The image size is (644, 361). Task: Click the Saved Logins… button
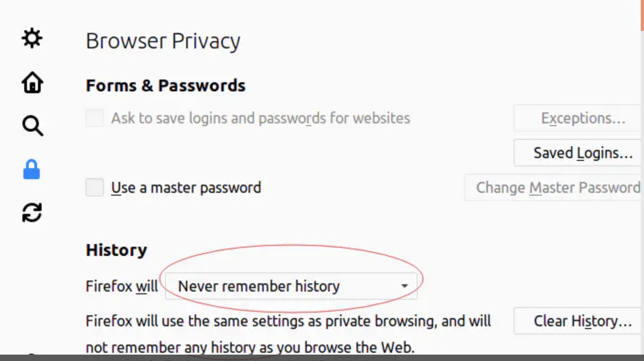coord(578,153)
